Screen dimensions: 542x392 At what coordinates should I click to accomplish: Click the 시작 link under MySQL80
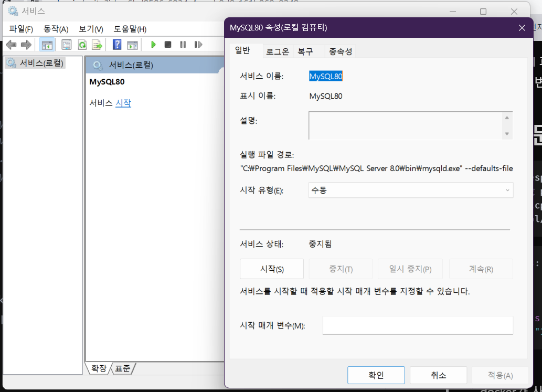click(123, 103)
